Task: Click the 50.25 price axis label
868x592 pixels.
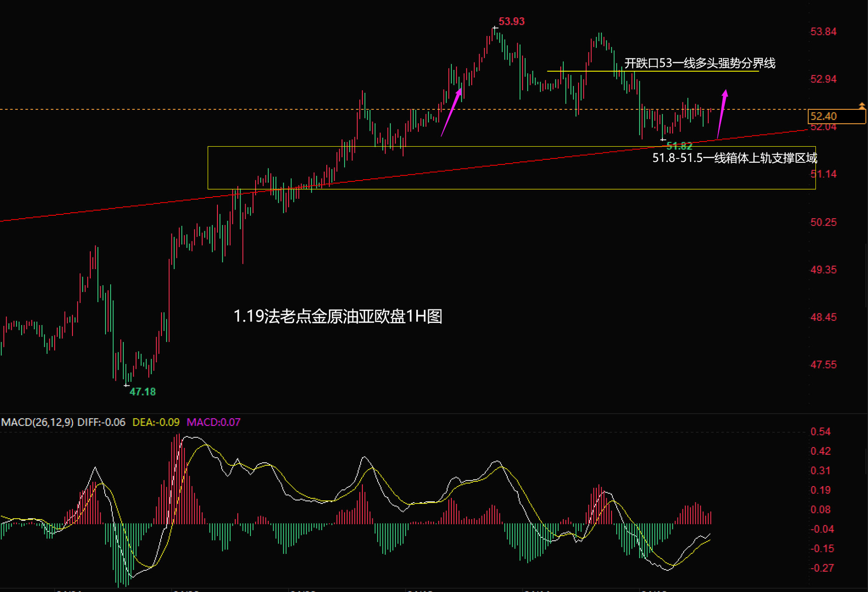Action: coord(823,222)
